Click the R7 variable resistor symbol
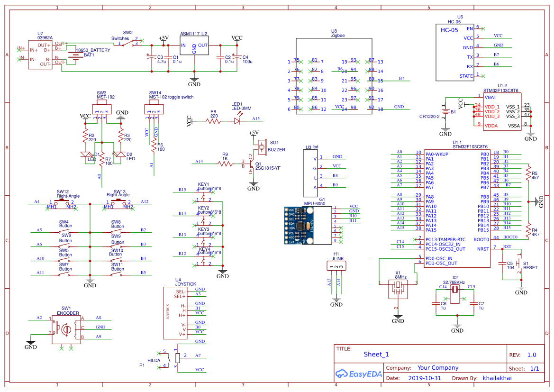 coord(102,159)
